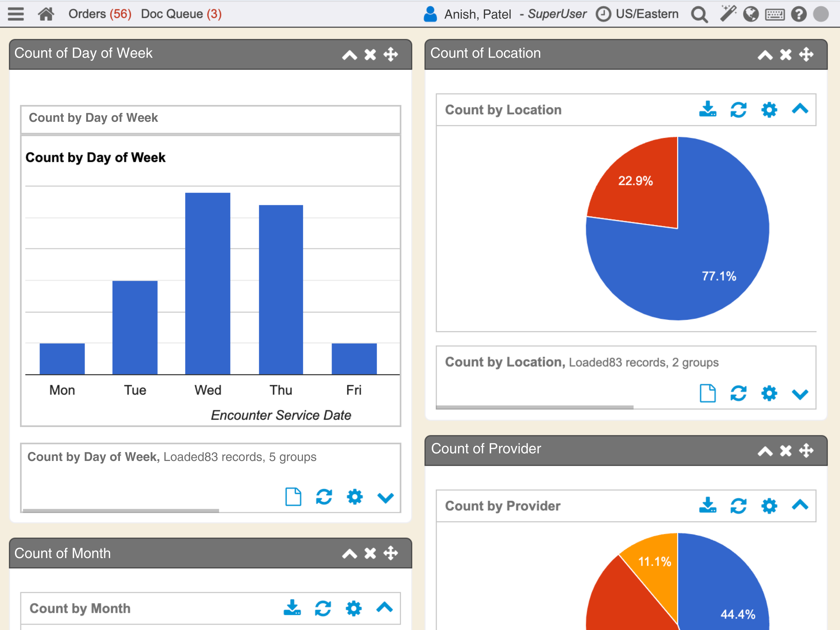
Task: Click the Thu bar in chart
Action: [281, 290]
